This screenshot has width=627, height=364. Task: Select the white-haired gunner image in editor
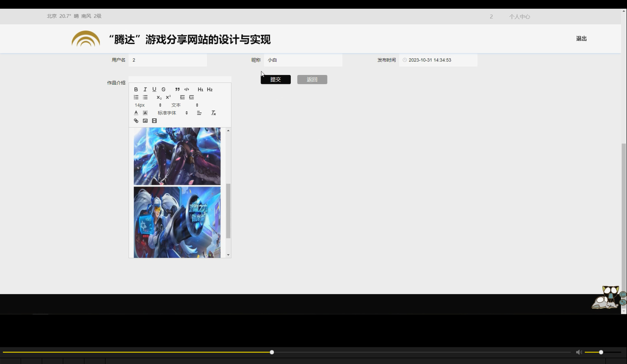point(177,222)
